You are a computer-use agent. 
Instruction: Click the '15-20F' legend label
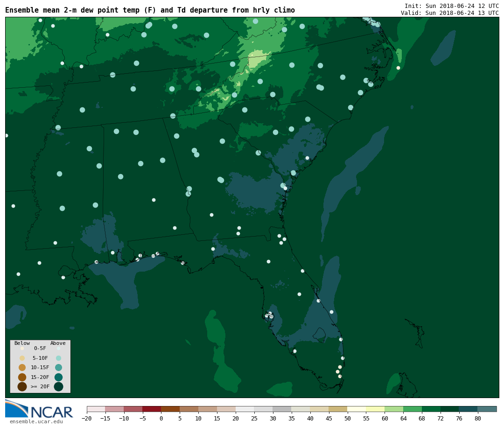[x=40, y=377]
